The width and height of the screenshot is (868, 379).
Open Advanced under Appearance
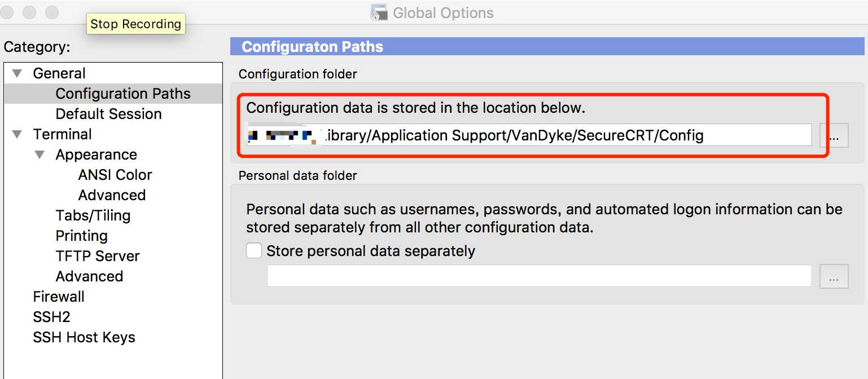(112, 195)
